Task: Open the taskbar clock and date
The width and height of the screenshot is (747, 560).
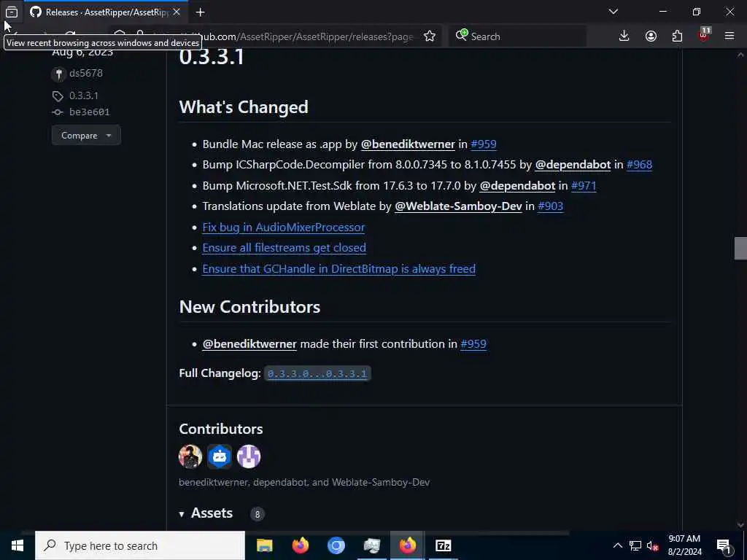Action: (684, 545)
